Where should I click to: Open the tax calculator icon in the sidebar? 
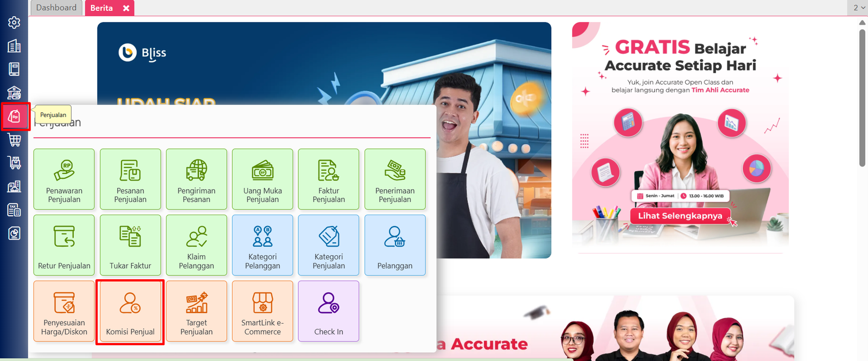[x=14, y=210]
